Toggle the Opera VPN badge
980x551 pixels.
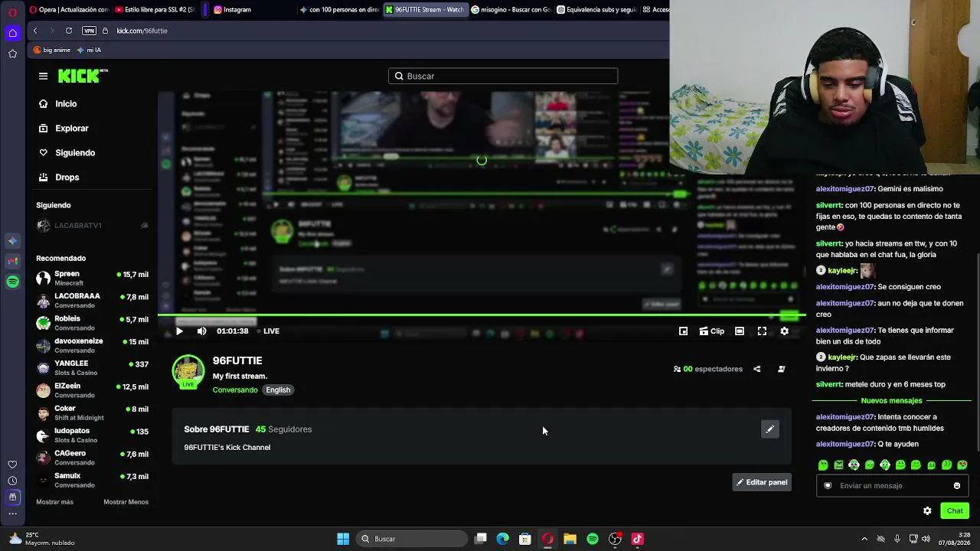tap(89, 31)
